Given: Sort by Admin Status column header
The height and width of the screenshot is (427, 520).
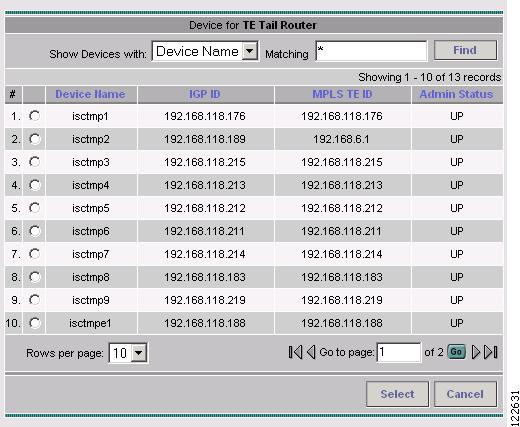Looking at the screenshot, I should (456, 94).
